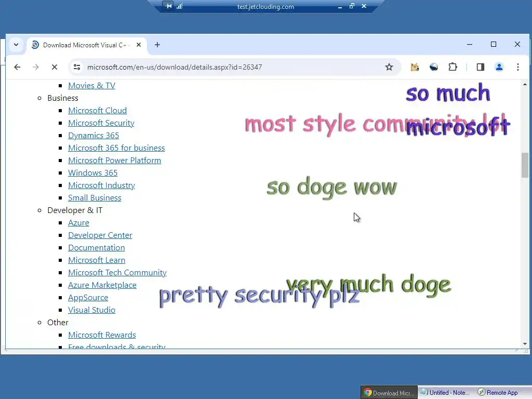The height and width of the screenshot is (399, 532).
Task: Click the Other category heading
Action: click(x=58, y=322)
